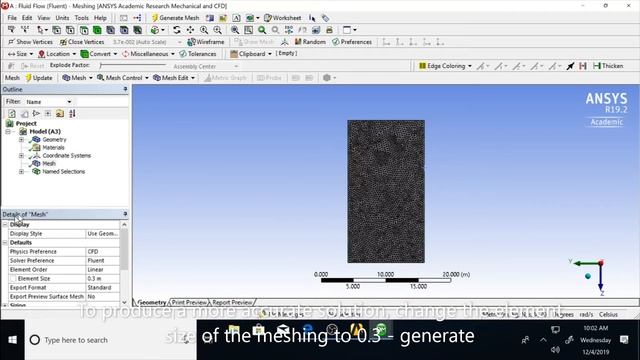Toggle Close Vertices

pyautogui.click(x=82, y=42)
